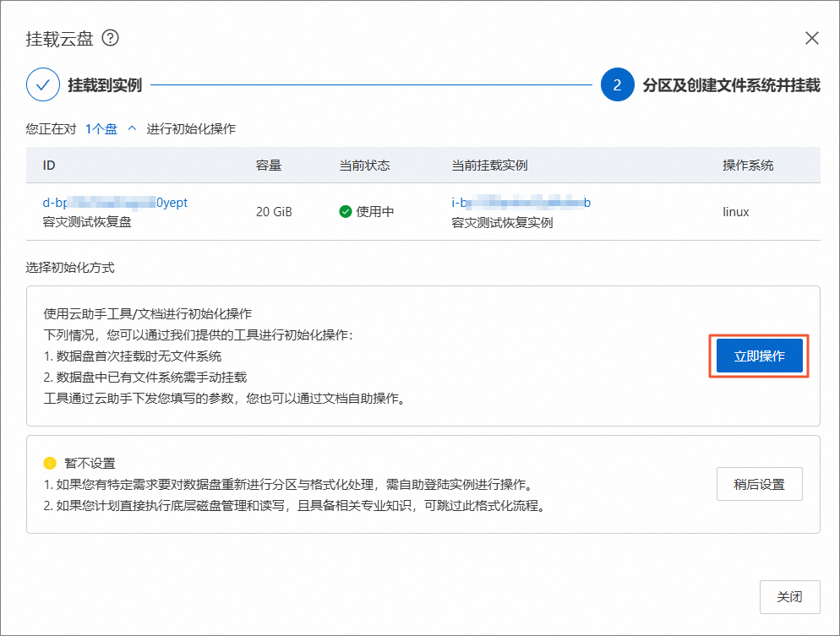Viewport: 840px width, 636px height.
Task: Click the linux operating system cell
Action: point(735,212)
